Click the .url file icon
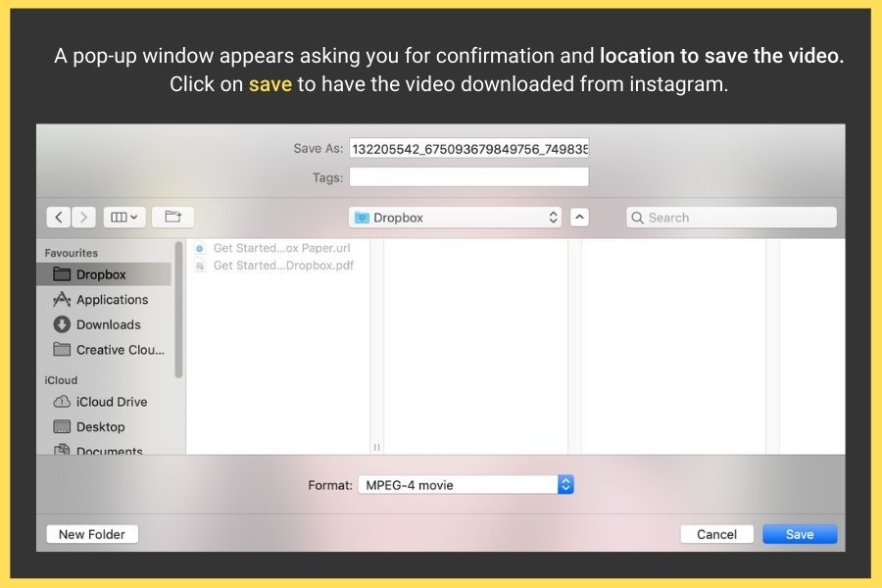 point(200,248)
